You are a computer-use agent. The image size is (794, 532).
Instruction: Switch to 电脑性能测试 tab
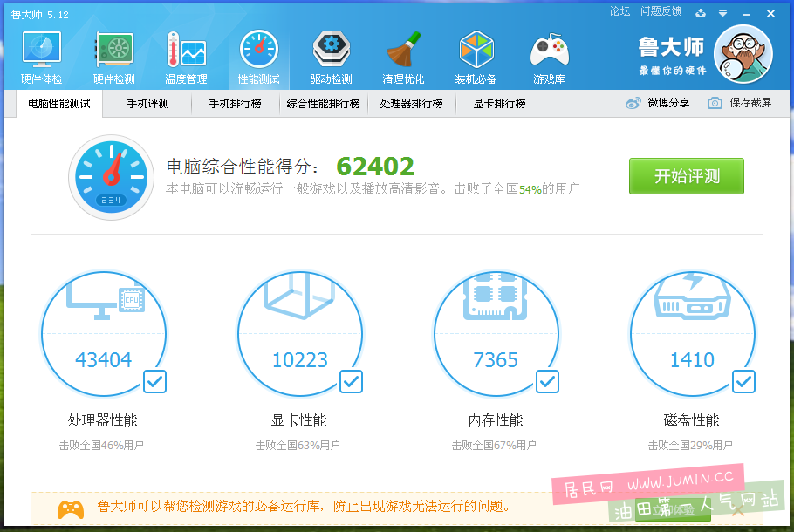59,104
